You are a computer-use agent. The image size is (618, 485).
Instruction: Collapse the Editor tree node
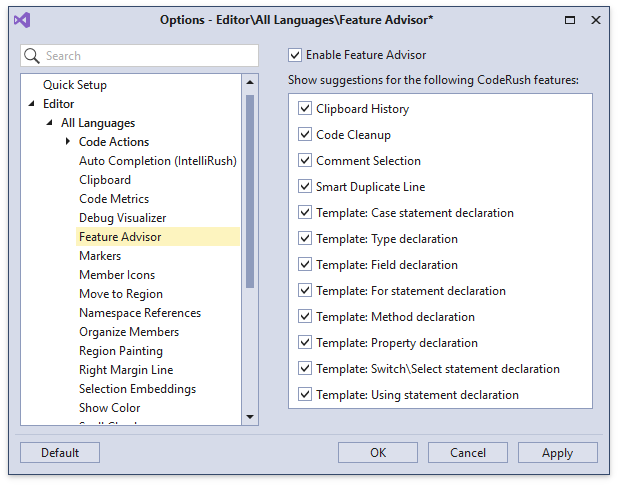click(x=31, y=104)
